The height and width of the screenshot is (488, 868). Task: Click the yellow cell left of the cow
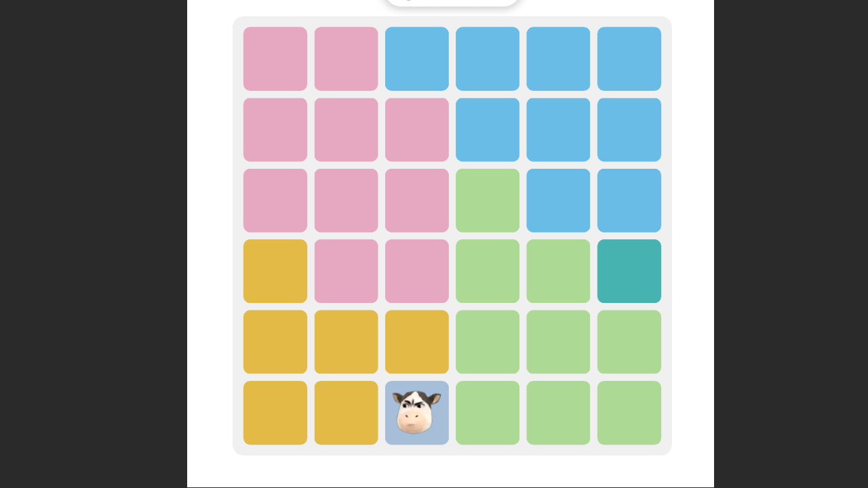point(346,413)
